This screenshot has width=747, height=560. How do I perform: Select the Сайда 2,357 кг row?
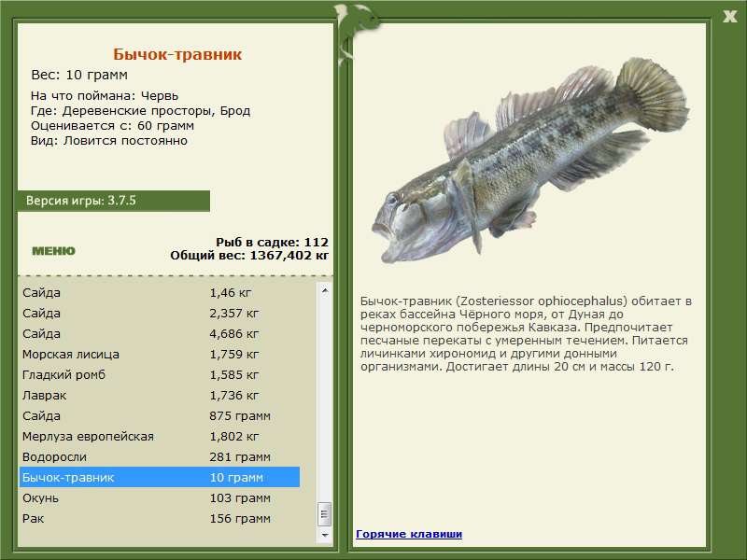(x=160, y=314)
